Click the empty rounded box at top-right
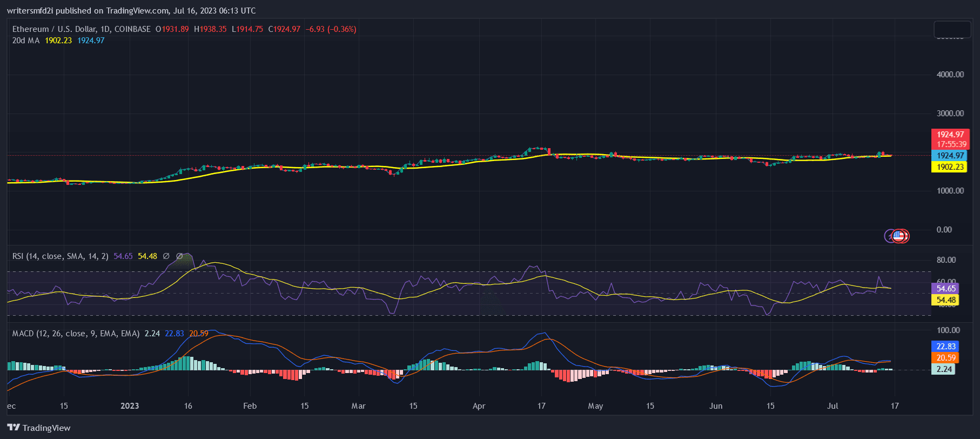 (x=952, y=29)
